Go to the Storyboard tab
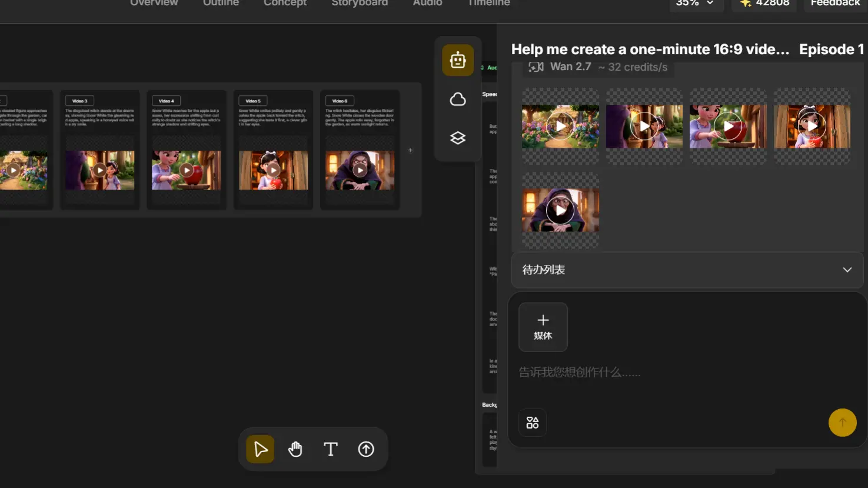This screenshot has height=488, width=868. click(x=360, y=3)
